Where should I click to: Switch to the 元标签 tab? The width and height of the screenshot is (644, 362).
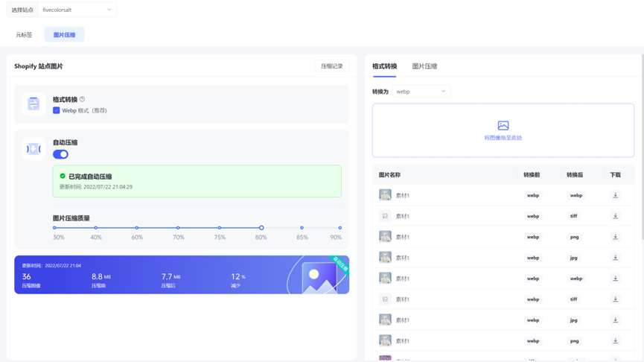24,34
